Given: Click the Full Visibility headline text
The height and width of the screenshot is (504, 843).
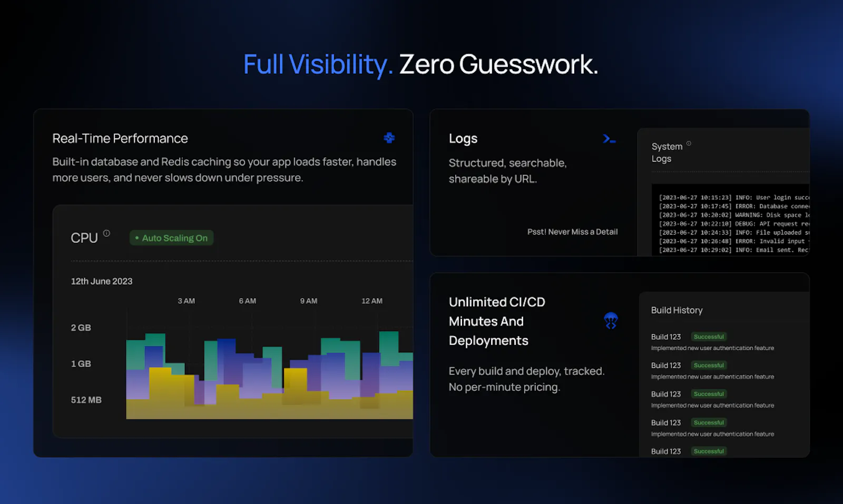Looking at the screenshot, I should click(318, 65).
